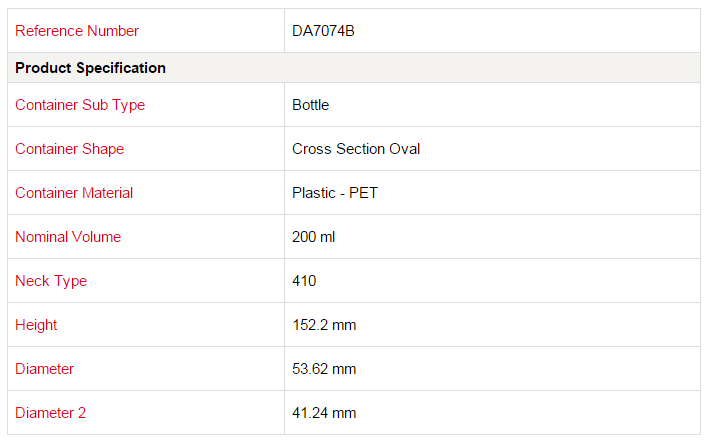This screenshot has width=708, height=443.
Task: Click the Product Specification header row
Action: pos(354,68)
